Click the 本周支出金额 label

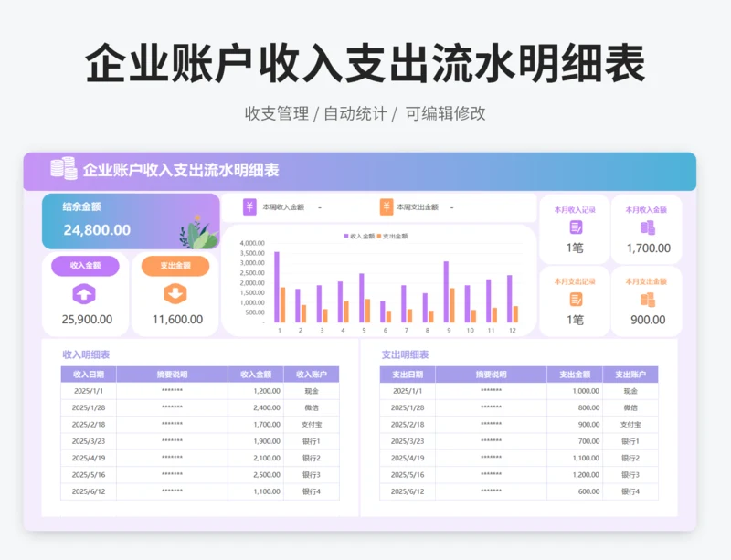click(x=418, y=207)
